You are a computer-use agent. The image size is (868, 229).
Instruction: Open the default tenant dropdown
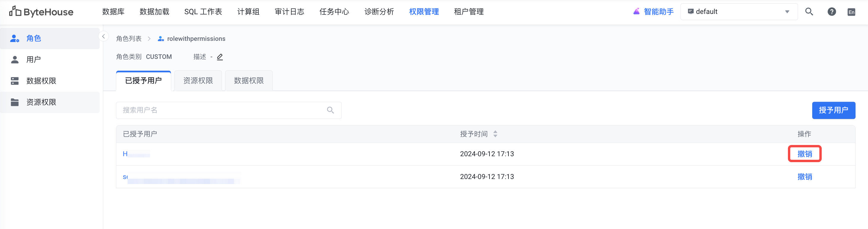point(739,12)
